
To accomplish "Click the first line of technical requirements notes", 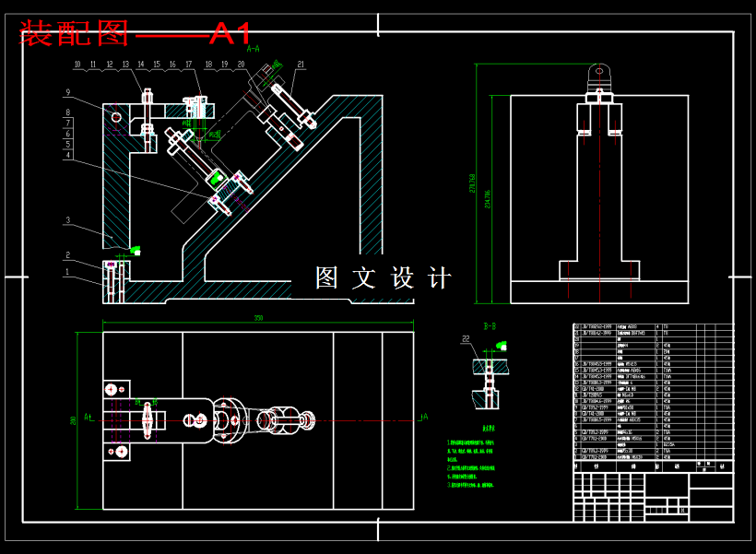I will (470, 442).
